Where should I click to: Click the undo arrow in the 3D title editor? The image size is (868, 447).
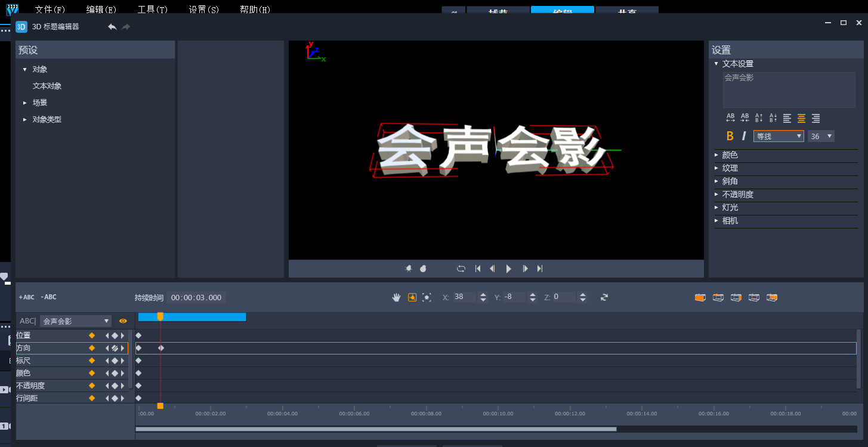[x=112, y=27]
